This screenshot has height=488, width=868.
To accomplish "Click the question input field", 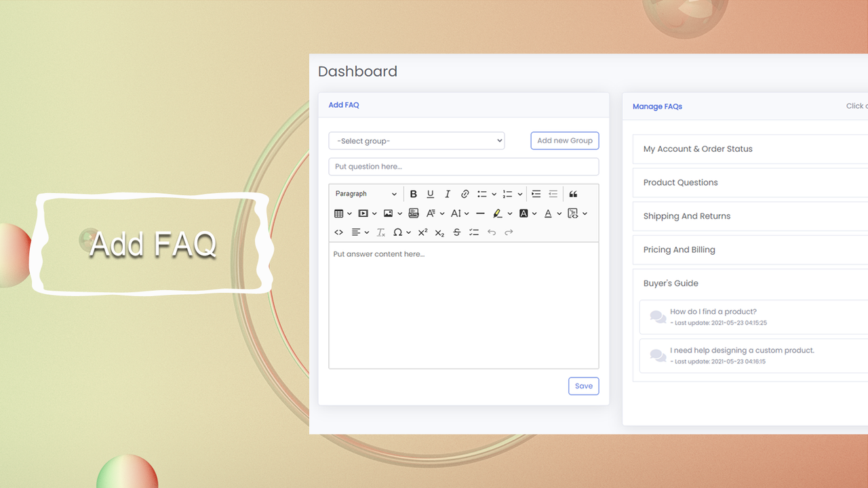I will click(x=463, y=166).
